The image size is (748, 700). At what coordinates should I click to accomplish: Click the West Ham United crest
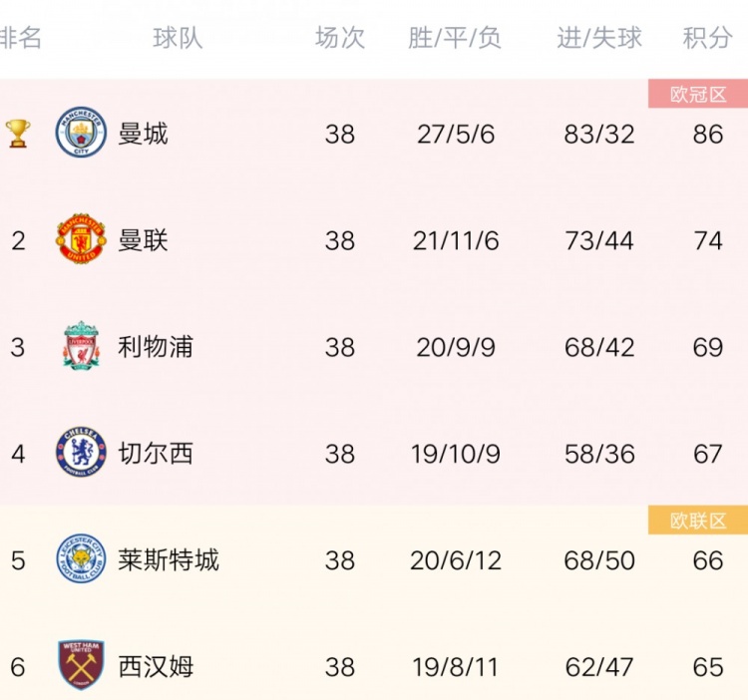(81, 665)
